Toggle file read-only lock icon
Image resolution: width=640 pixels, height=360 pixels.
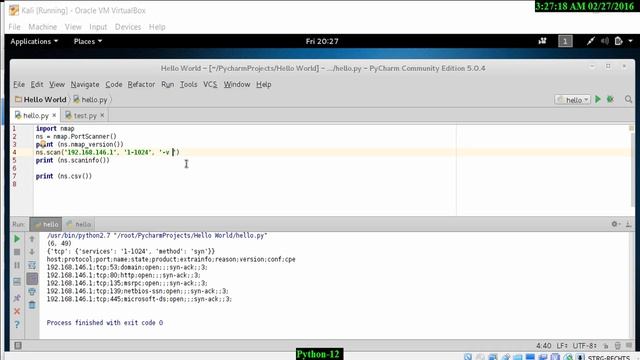pyautogui.click(x=606, y=346)
